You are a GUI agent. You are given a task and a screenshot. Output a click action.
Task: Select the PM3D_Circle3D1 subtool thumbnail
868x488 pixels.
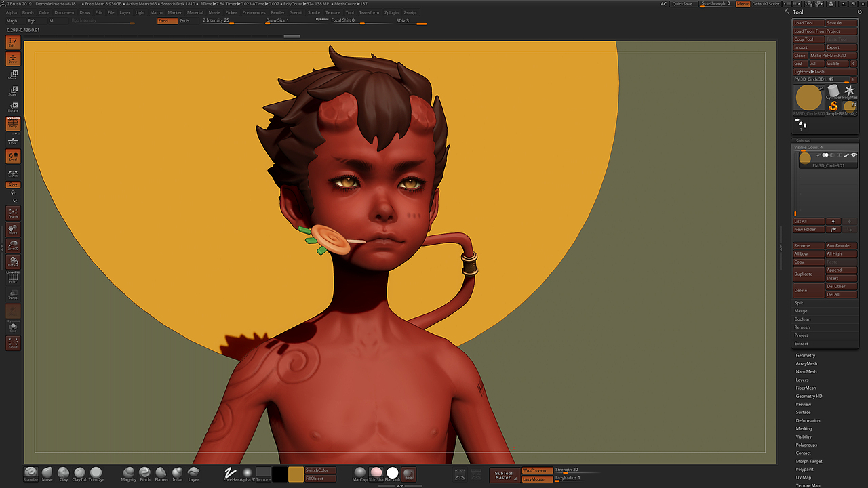coord(805,159)
